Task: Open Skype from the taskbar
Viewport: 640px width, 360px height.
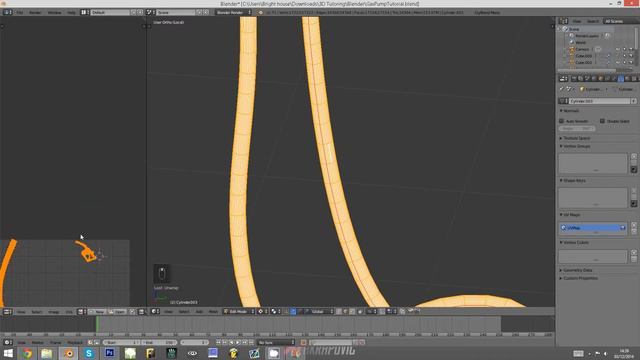Action: point(89,353)
